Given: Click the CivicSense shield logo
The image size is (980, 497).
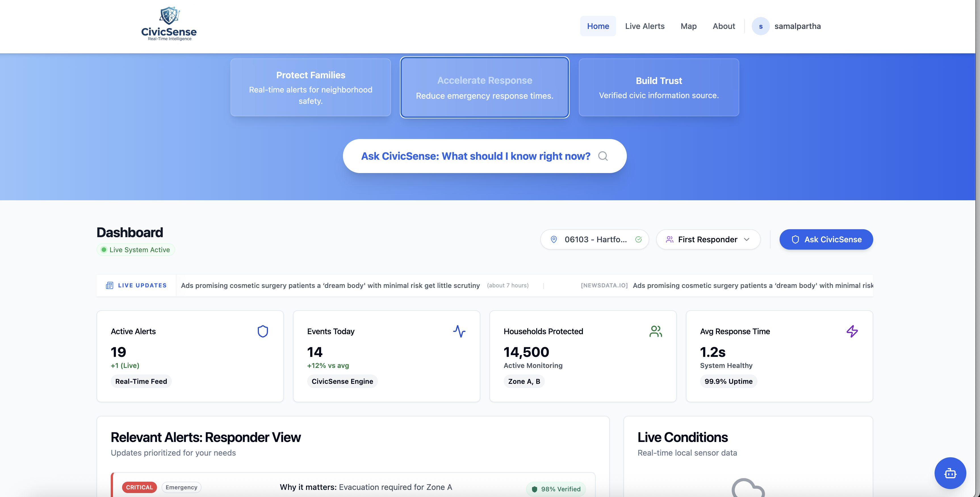Looking at the screenshot, I should point(169,16).
